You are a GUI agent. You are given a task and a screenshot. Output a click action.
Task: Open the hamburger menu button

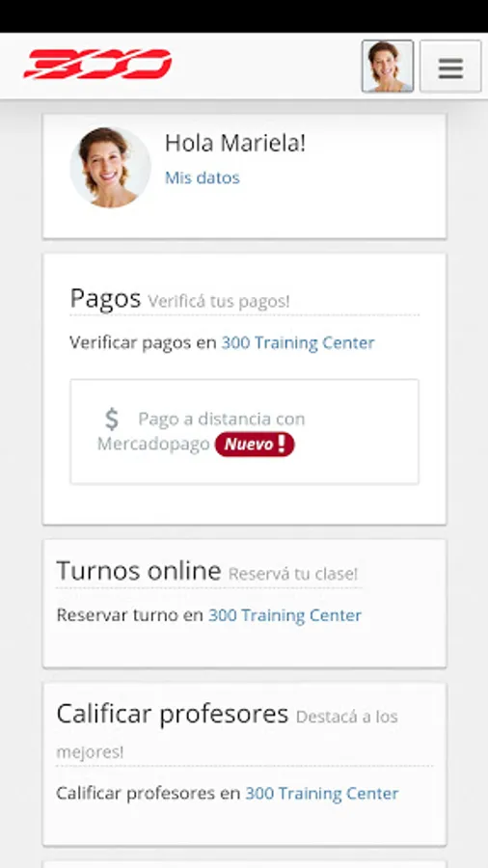pos(450,67)
